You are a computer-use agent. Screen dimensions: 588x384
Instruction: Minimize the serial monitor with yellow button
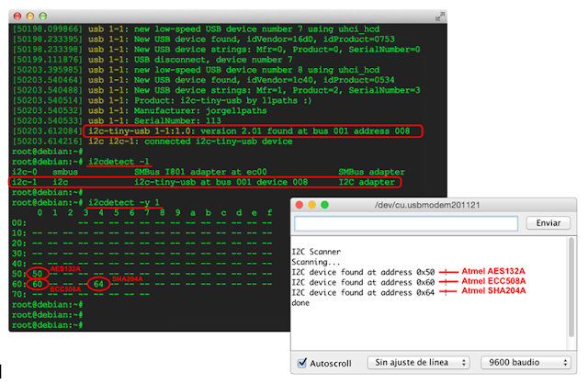tap(312, 205)
